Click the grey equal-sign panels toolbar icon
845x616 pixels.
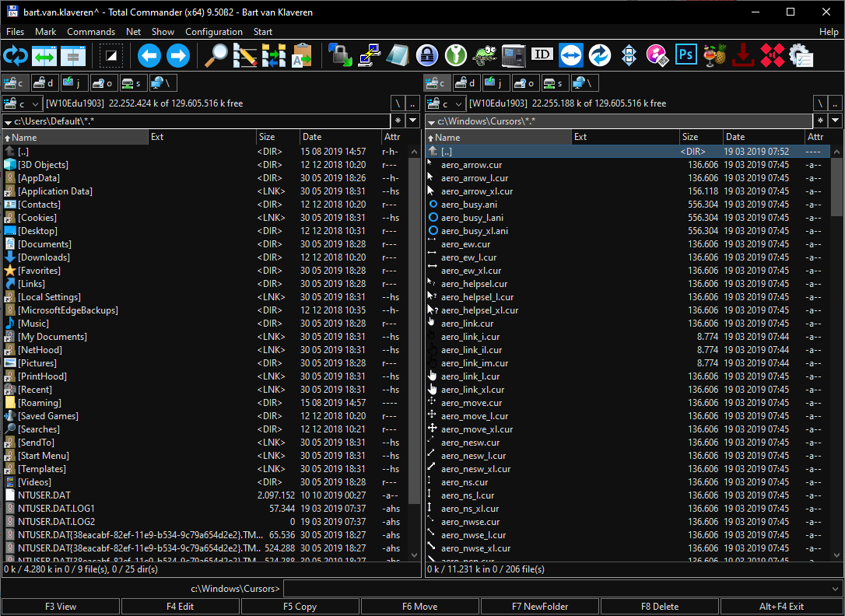(x=73, y=55)
